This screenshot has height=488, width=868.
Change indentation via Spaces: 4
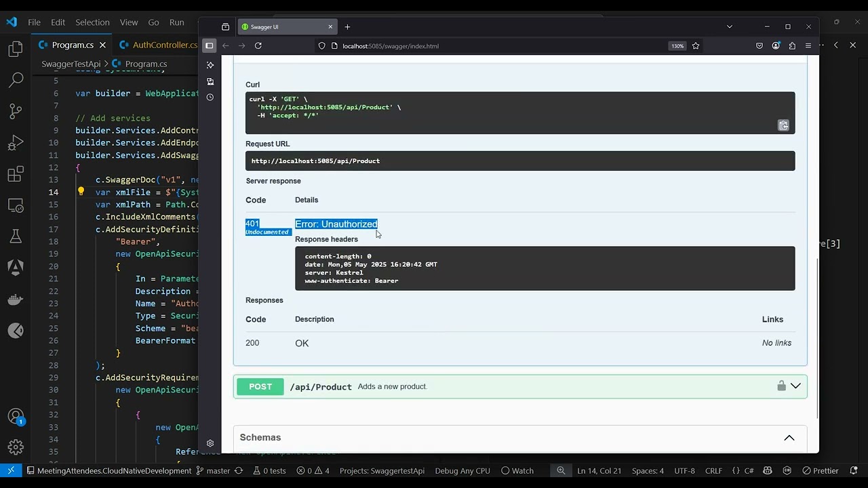(648, 470)
